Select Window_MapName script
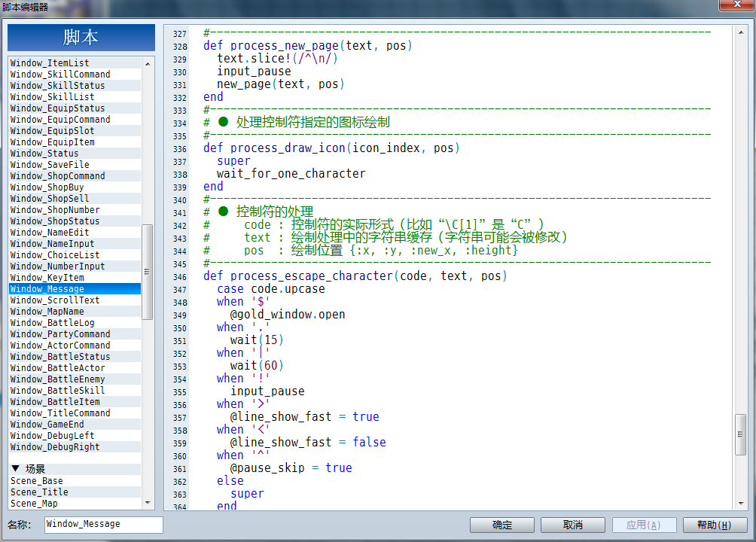756x542 pixels. coord(75,312)
